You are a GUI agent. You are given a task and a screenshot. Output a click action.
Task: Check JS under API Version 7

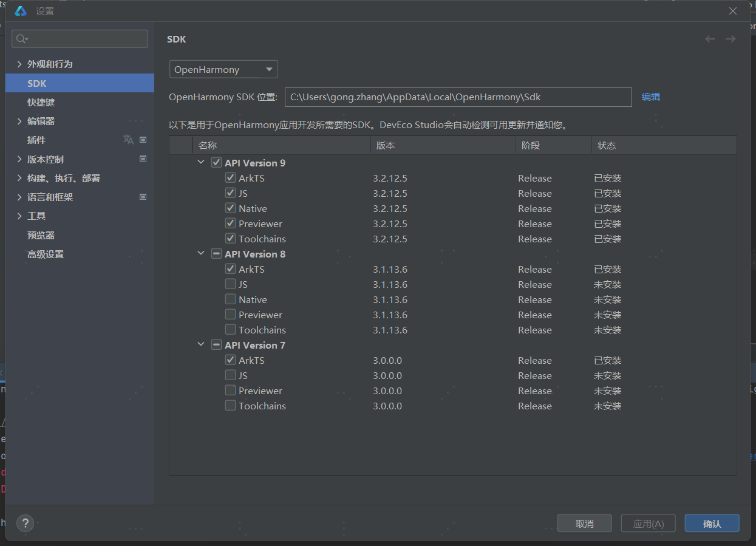230,375
